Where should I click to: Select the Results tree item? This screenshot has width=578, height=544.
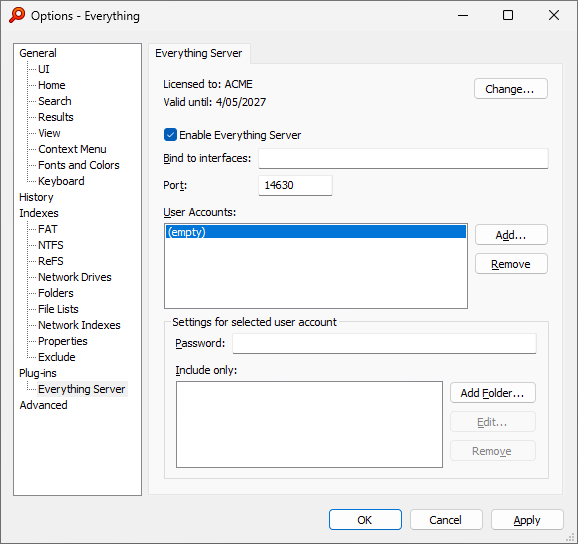(56, 117)
